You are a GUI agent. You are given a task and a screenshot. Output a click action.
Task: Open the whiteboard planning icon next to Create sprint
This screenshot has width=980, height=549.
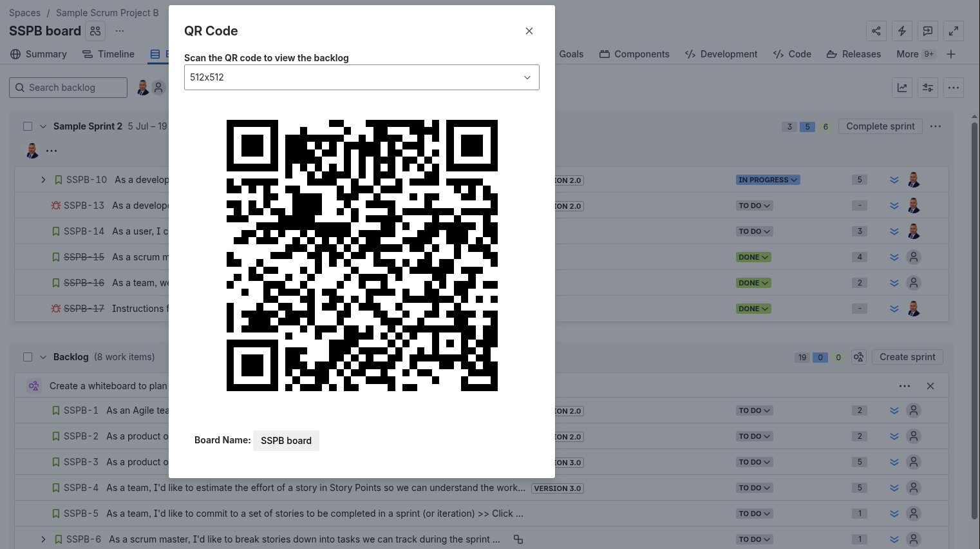(859, 357)
